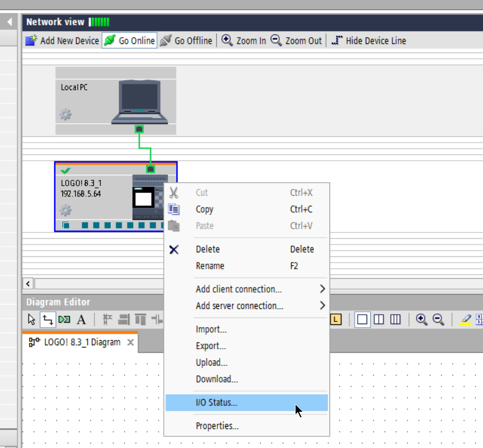Click the Add New Device button

tap(62, 41)
